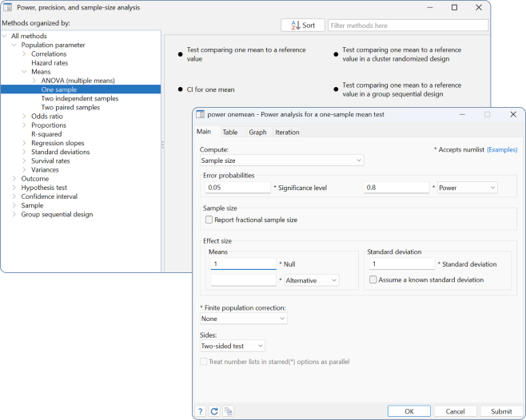Open the Finite population correction dropdown
This screenshot has height=420, width=526.
click(243, 319)
